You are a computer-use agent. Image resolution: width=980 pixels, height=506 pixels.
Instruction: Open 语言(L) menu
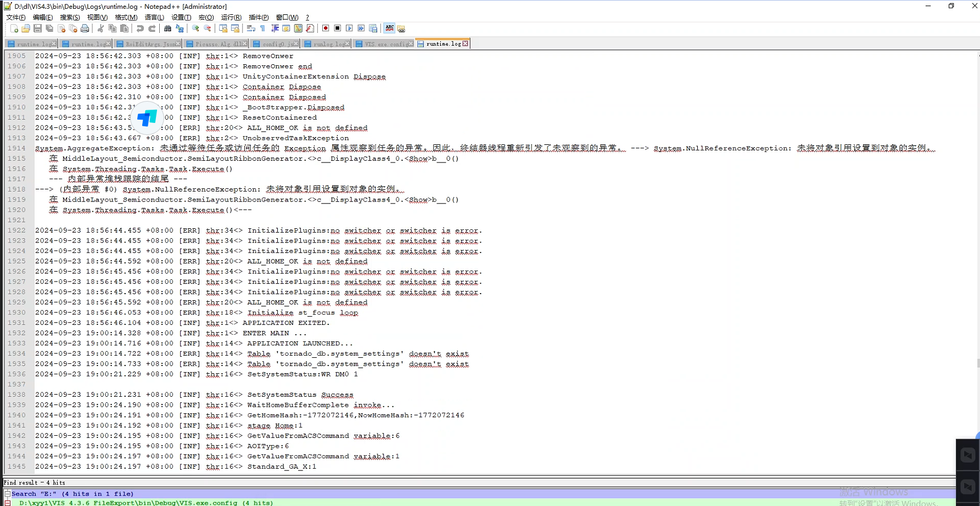click(154, 18)
